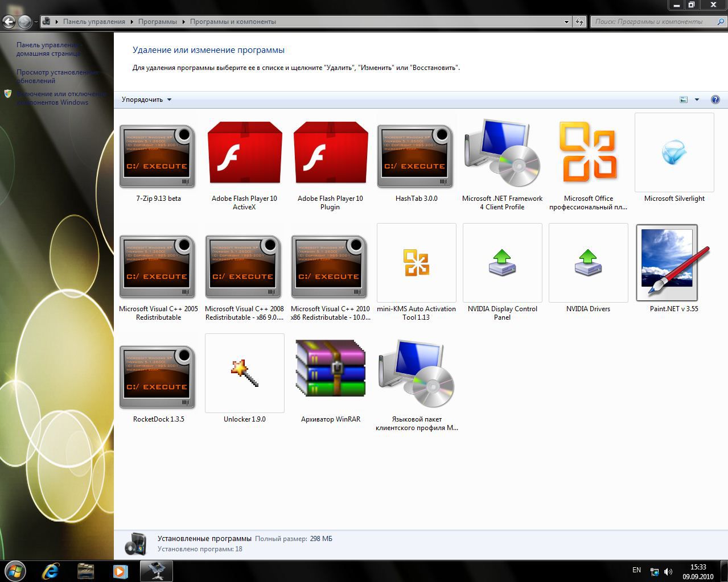728x582 pixels.
Task: Click the Paint.NET v 3.55 label
Action: coord(674,309)
